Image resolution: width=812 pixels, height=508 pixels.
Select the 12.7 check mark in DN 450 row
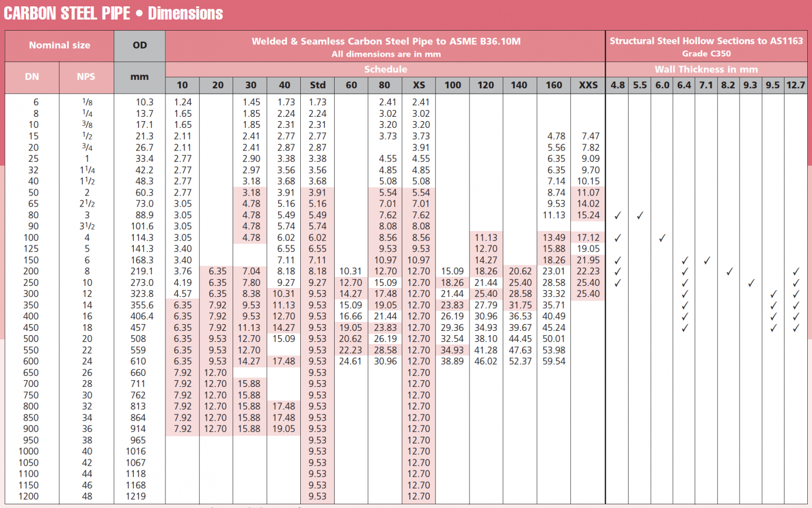[796, 328]
